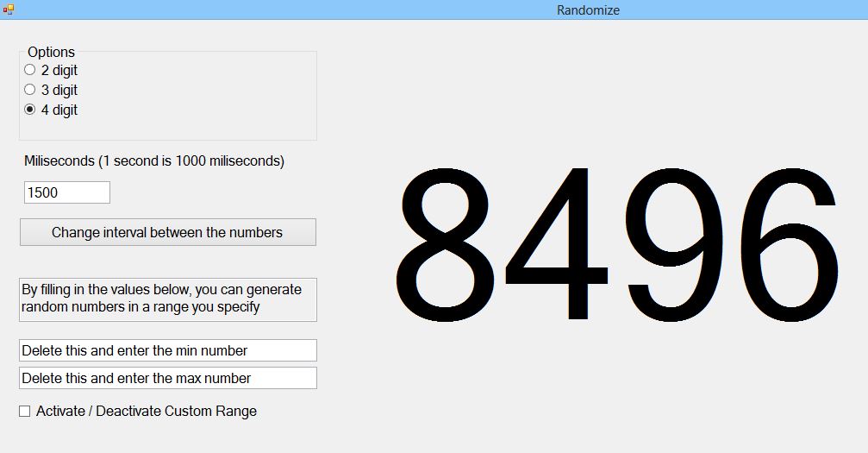Select the 3 digit radio button
This screenshot has height=453, width=868.
pyautogui.click(x=30, y=90)
